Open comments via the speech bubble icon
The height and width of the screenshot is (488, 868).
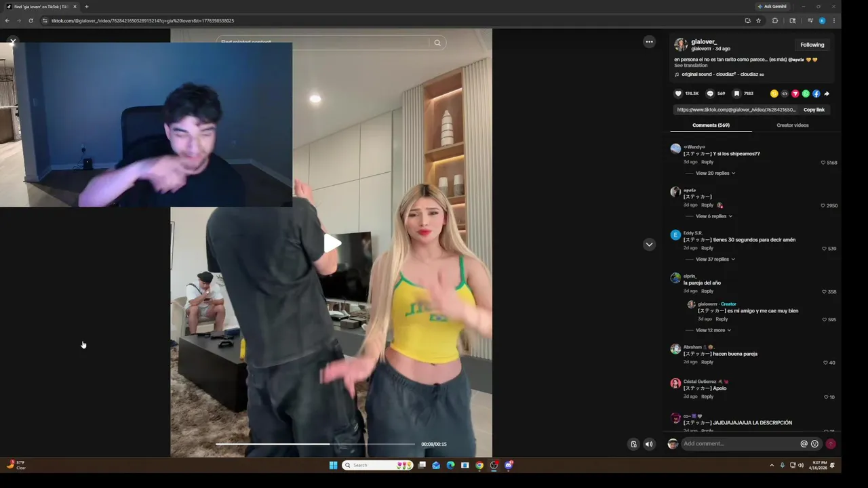pos(710,94)
